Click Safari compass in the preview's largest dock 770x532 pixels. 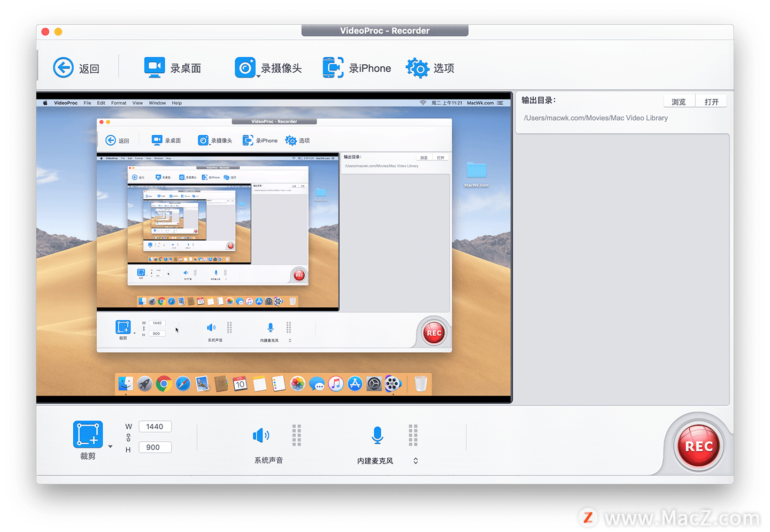pyautogui.click(x=183, y=383)
